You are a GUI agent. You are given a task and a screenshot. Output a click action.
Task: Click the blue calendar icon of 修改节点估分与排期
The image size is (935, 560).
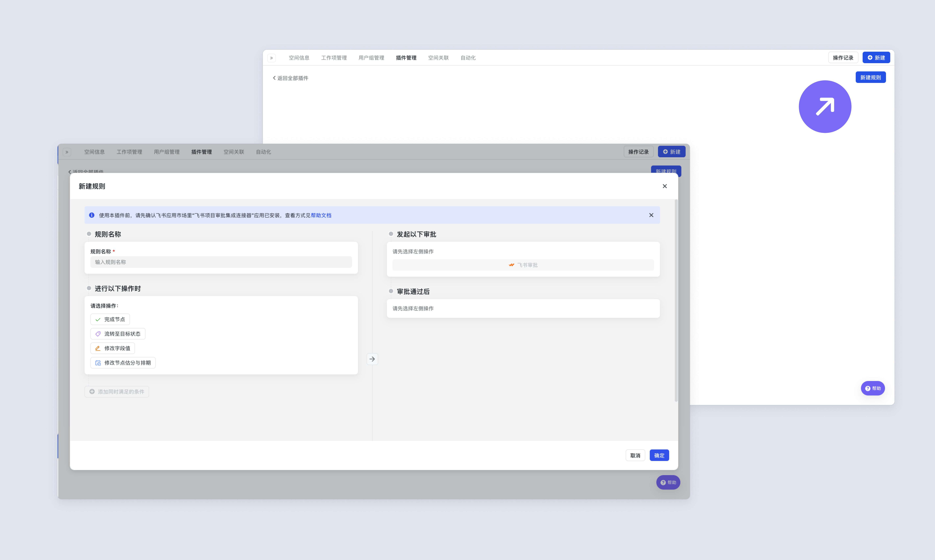[x=98, y=363]
